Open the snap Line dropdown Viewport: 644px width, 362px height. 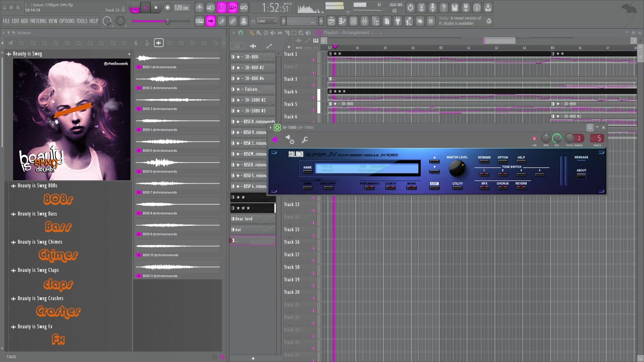[x=267, y=21]
